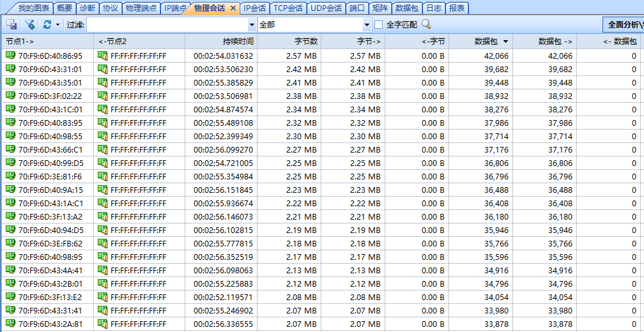
Task: Click node icon for 70:F9:6D:43:2B:01
Action: tap(10, 283)
